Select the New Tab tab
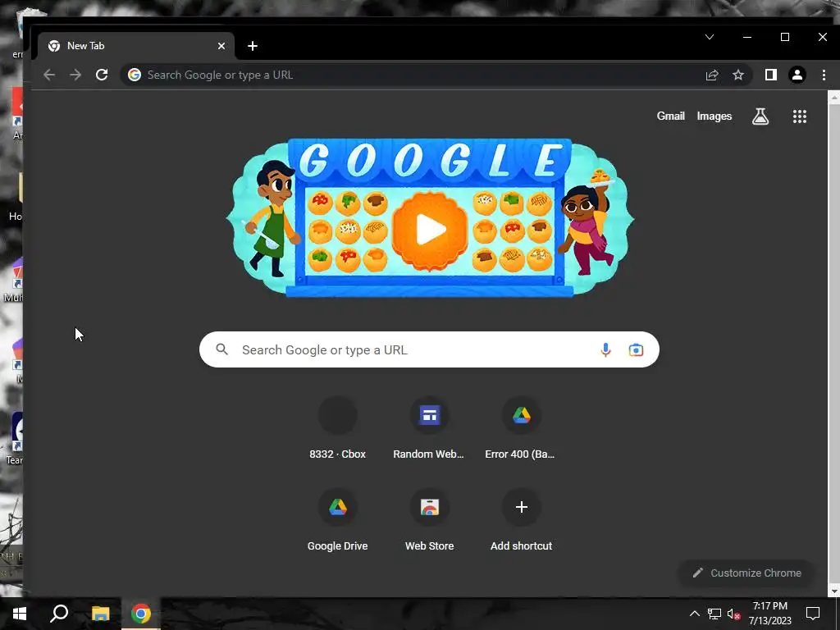The image size is (840, 630). click(136, 46)
